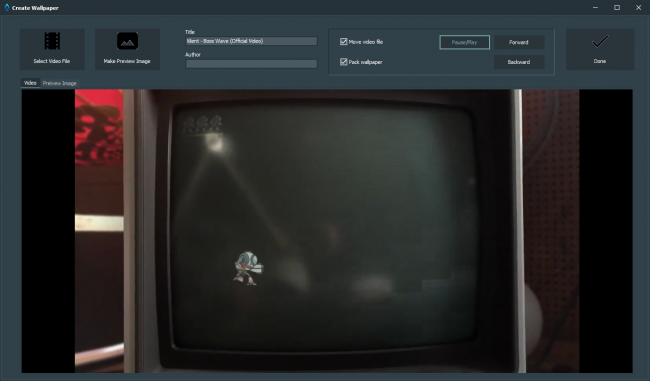The width and height of the screenshot is (650, 381).
Task: Toggle the Pack wallpaper checkbox
Action: coord(343,62)
